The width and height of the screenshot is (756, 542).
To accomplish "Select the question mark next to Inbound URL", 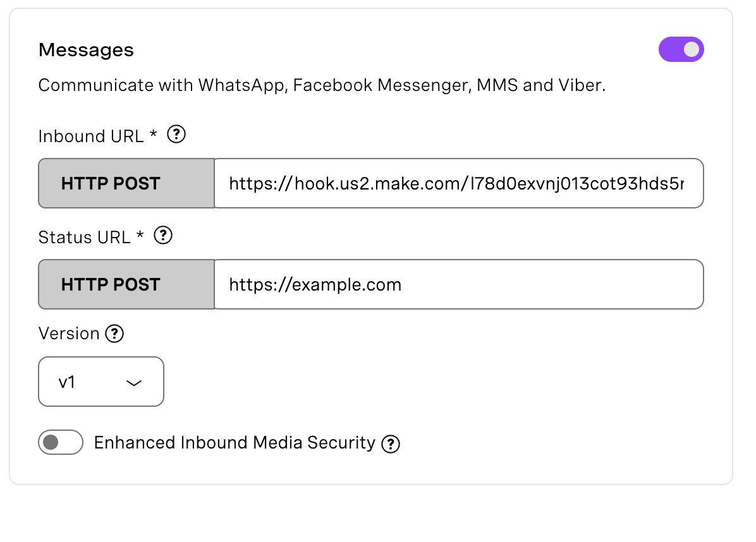I will [x=178, y=135].
